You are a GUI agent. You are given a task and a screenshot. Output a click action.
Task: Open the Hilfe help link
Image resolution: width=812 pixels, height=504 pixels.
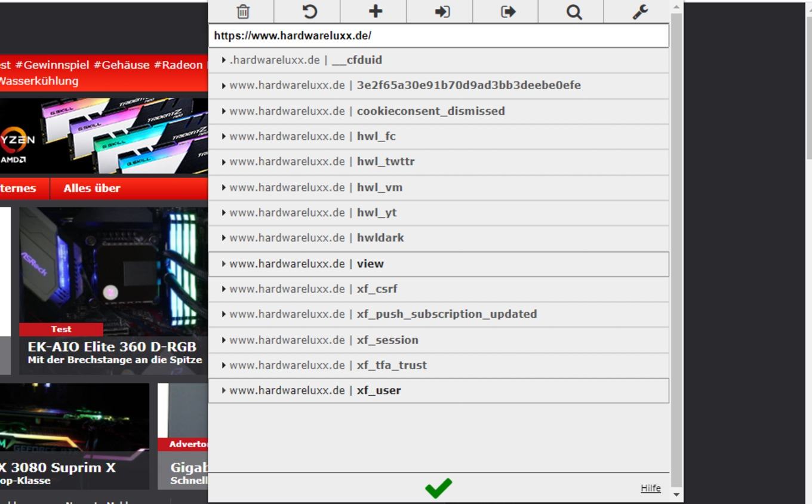click(651, 488)
